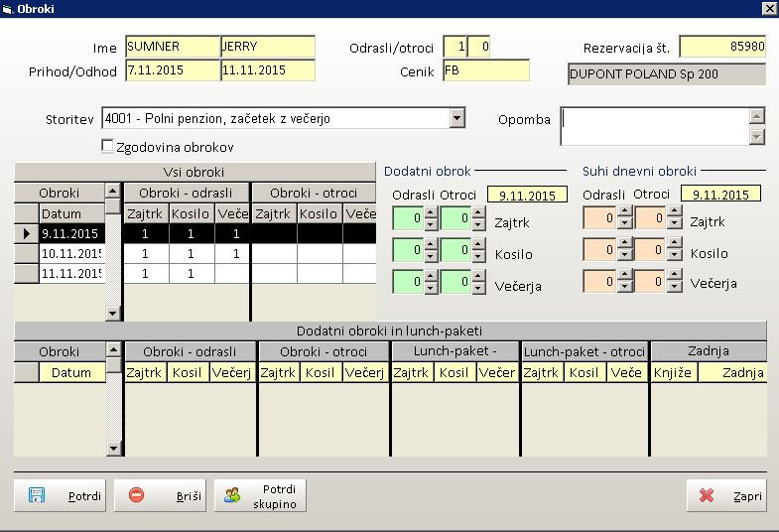This screenshot has height=532, width=779.
Task: Click the Dodatni obrok date 9.11.2015 field
Action: (527, 195)
